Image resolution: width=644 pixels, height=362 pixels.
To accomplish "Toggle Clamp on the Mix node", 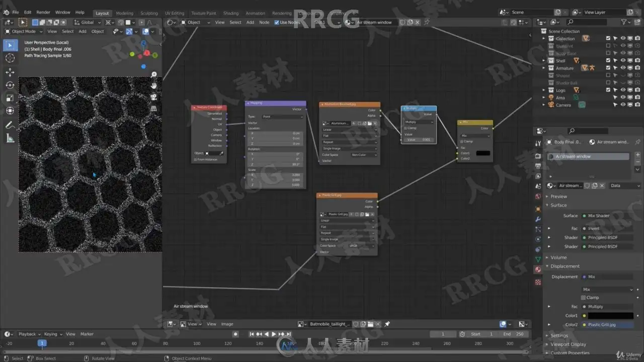I will click(462, 141).
